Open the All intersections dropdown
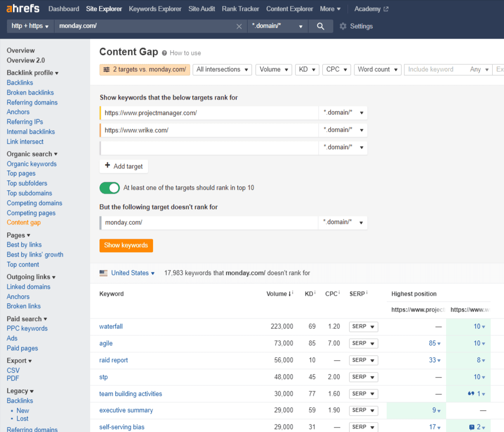Viewport: 504px width, 432px height. tap(222, 69)
